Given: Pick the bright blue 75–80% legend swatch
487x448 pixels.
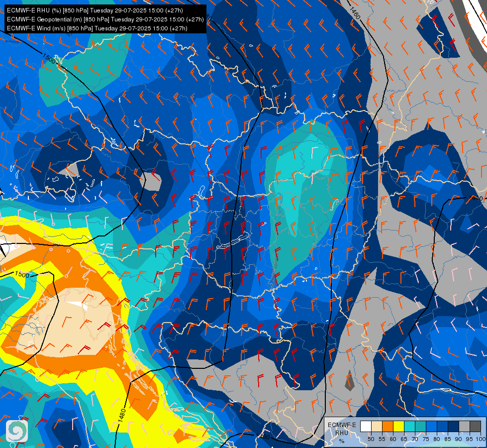Looking at the screenshot, I should pyautogui.click(x=431, y=426).
